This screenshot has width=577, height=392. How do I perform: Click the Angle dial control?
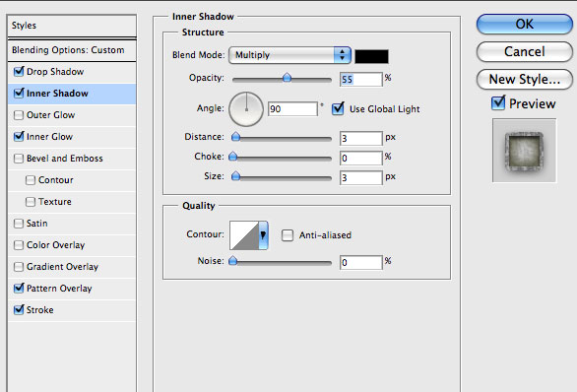tap(246, 109)
